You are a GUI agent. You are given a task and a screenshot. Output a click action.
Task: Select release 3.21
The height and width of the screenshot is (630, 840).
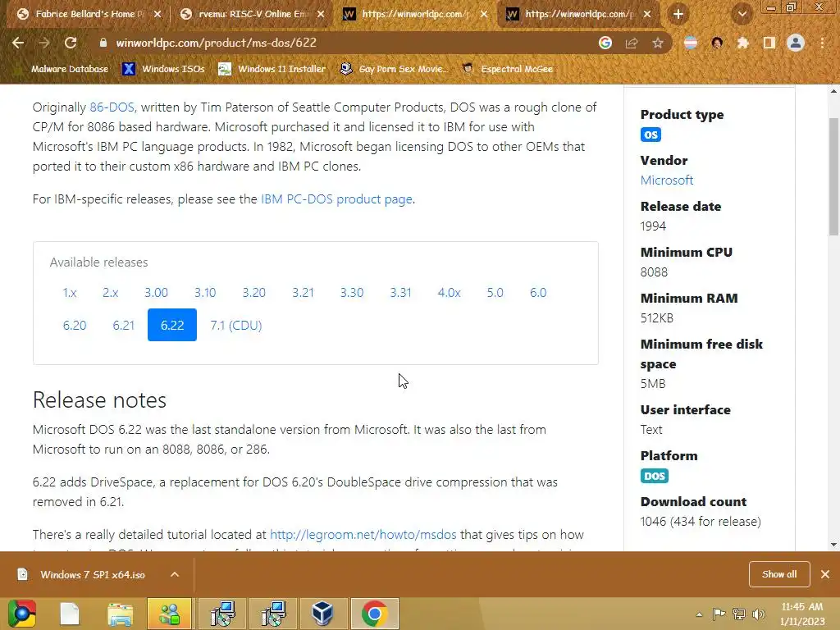point(303,293)
